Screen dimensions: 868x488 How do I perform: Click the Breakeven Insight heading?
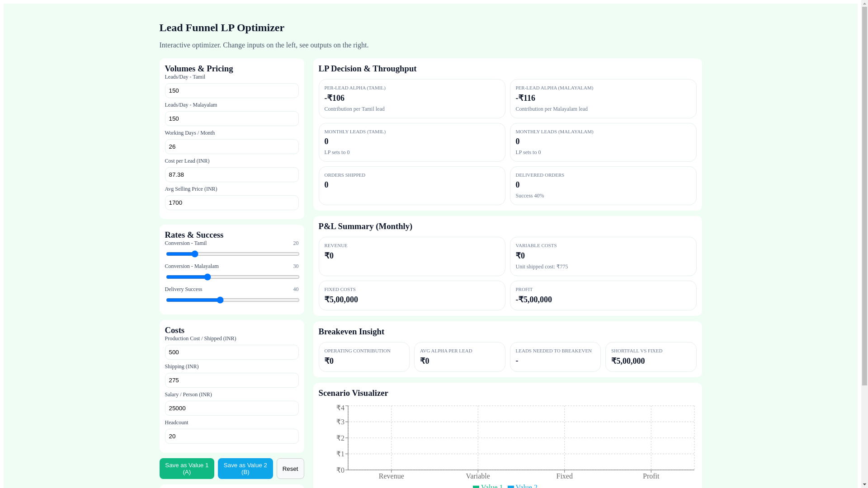click(x=351, y=332)
